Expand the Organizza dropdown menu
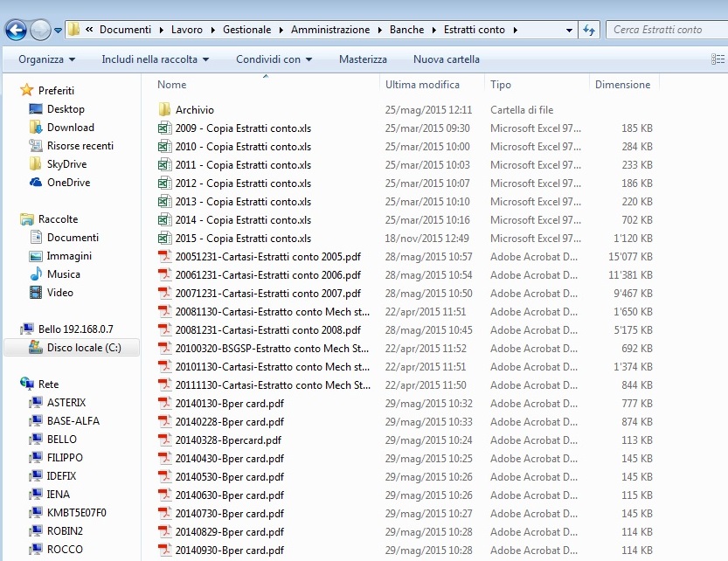The image size is (728, 561). 46,59
